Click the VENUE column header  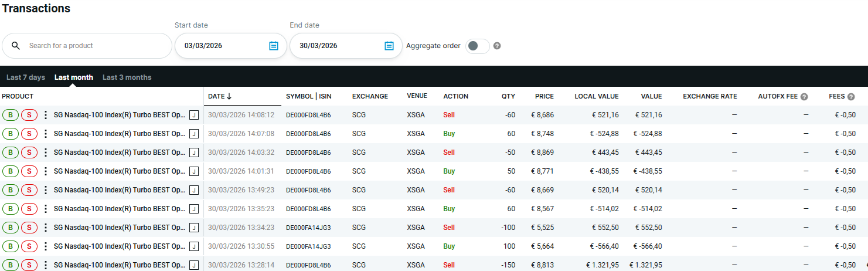[x=417, y=96]
